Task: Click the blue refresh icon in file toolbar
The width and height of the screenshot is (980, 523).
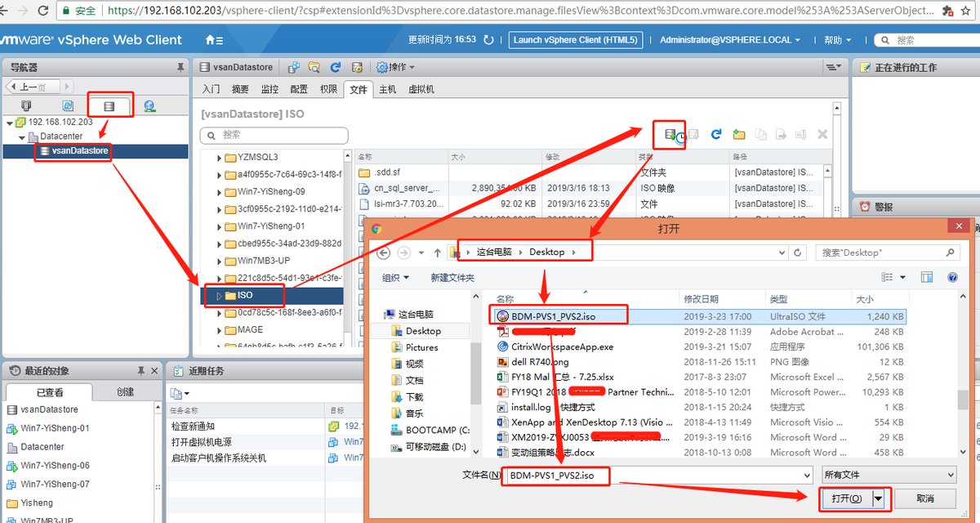Action: click(716, 134)
